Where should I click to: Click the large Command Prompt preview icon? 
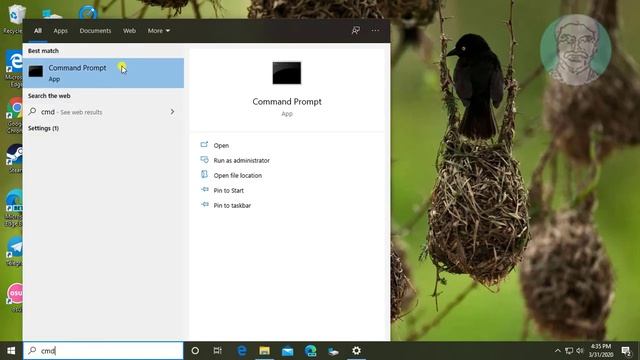(x=287, y=73)
